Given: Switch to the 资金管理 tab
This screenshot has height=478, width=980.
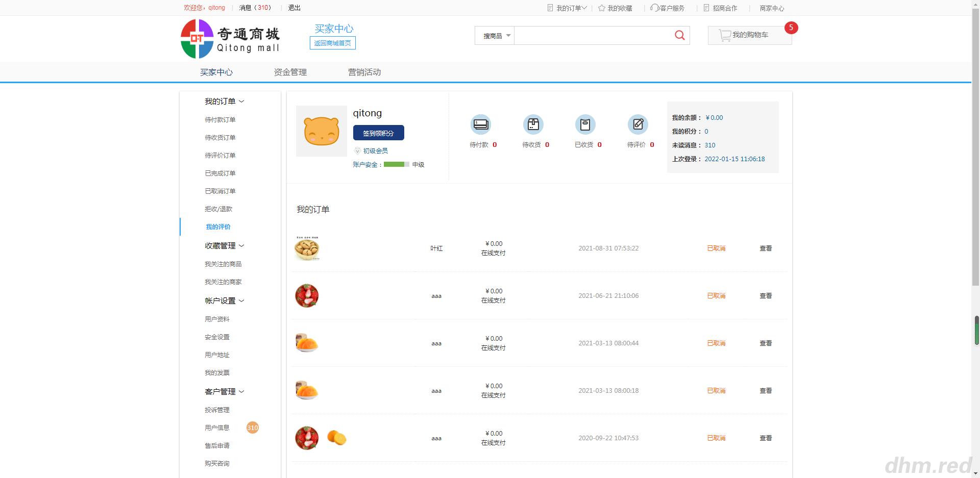Looking at the screenshot, I should click(x=290, y=72).
